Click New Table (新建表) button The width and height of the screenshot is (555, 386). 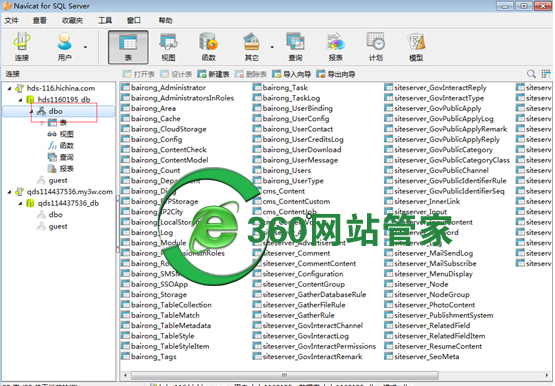pos(213,74)
